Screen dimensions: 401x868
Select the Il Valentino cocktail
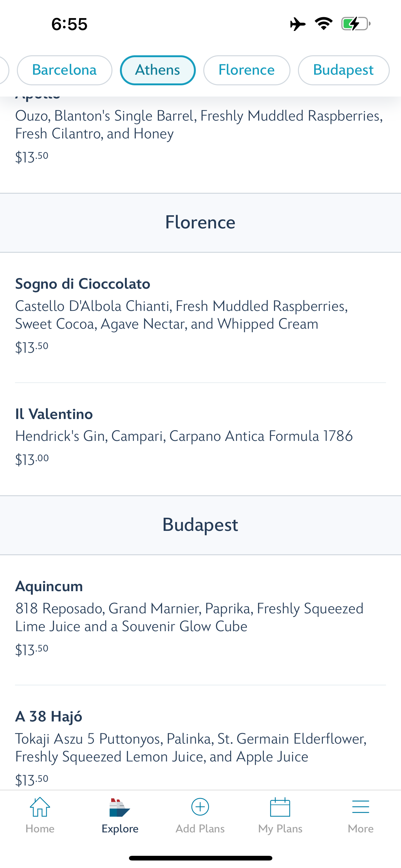(x=54, y=414)
